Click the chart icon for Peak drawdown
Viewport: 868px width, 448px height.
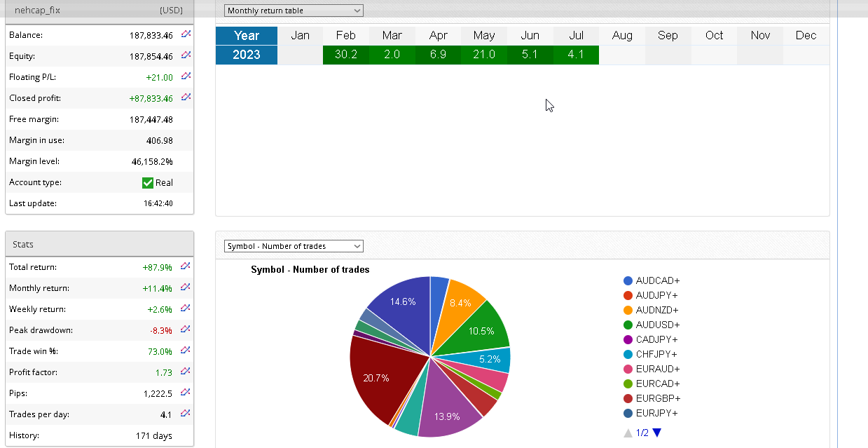point(186,330)
